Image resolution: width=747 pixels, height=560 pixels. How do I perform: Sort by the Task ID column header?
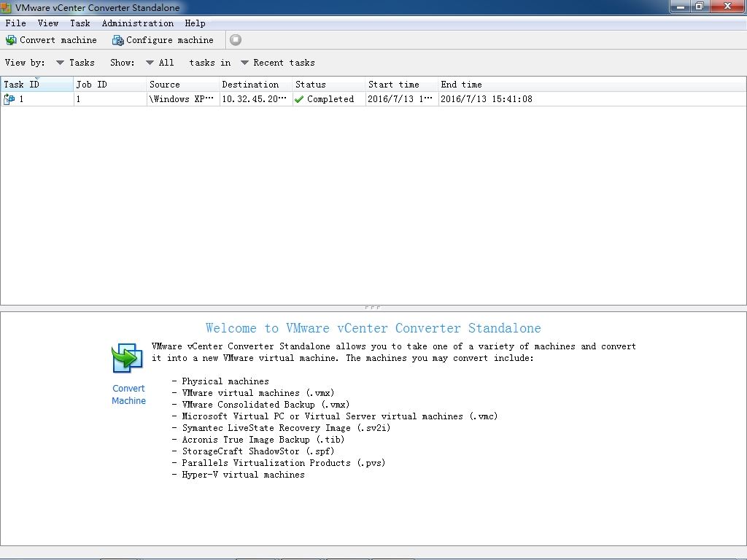tap(36, 85)
